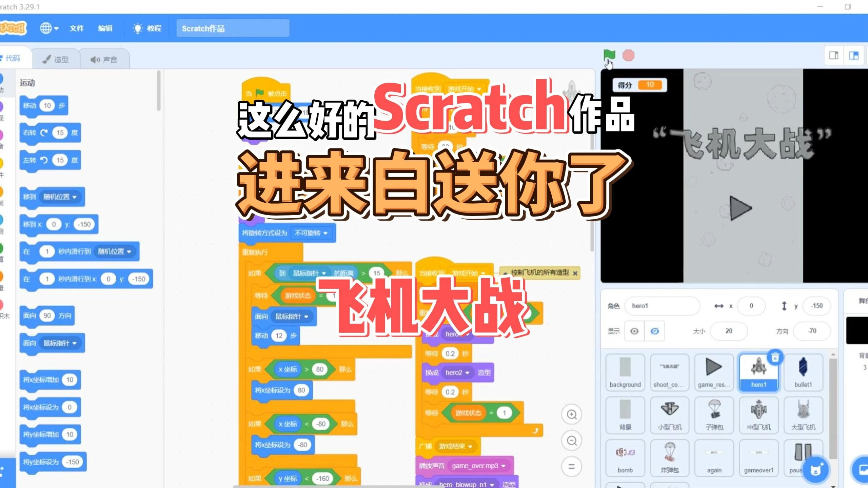Toggle the small stage layout view

833,55
